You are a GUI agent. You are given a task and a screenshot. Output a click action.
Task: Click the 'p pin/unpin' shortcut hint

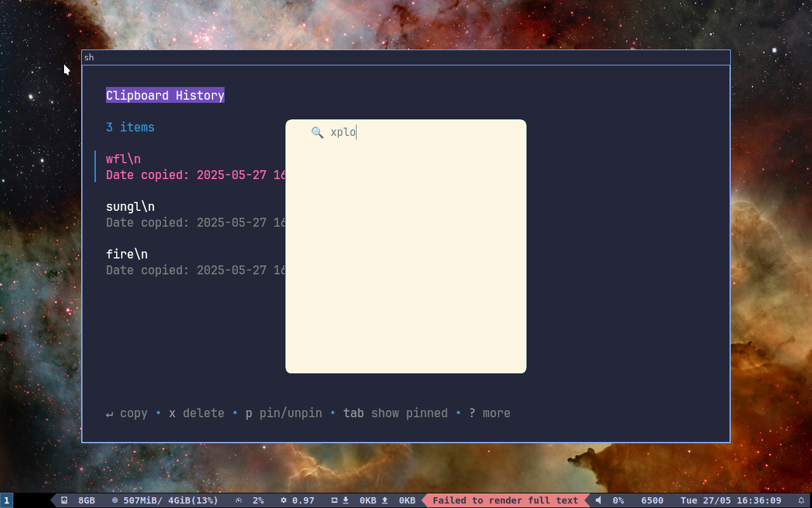pyautogui.click(x=284, y=413)
